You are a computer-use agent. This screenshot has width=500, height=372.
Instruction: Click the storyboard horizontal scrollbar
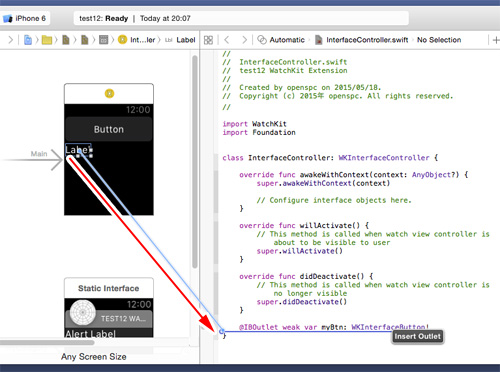[x=47, y=342]
